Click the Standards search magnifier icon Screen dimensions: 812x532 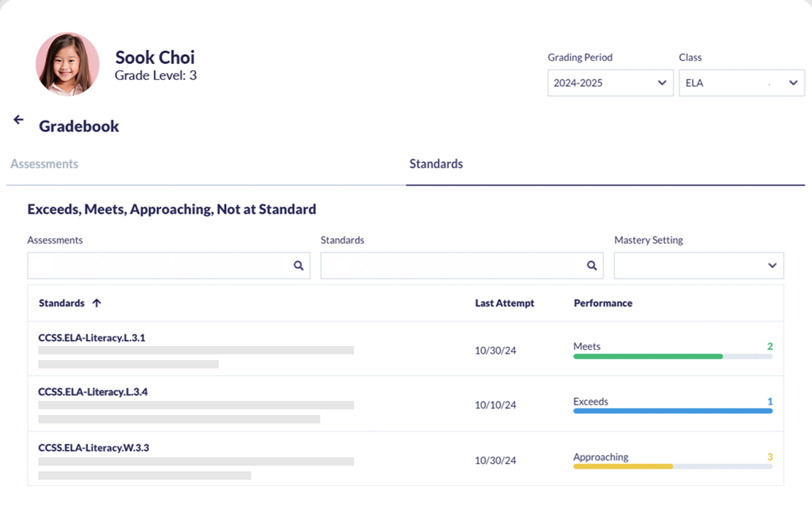click(x=592, y=266)
